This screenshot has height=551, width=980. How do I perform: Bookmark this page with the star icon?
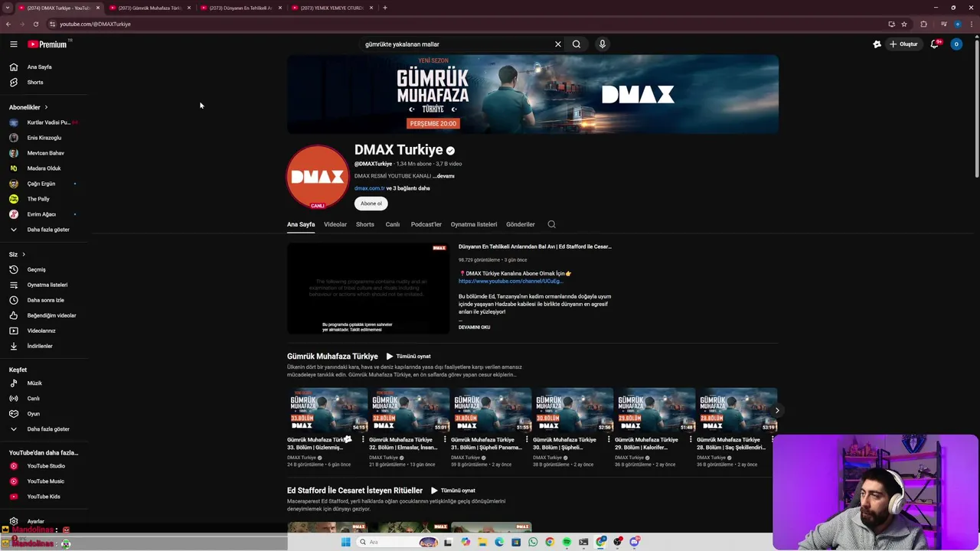coord(904,24)
